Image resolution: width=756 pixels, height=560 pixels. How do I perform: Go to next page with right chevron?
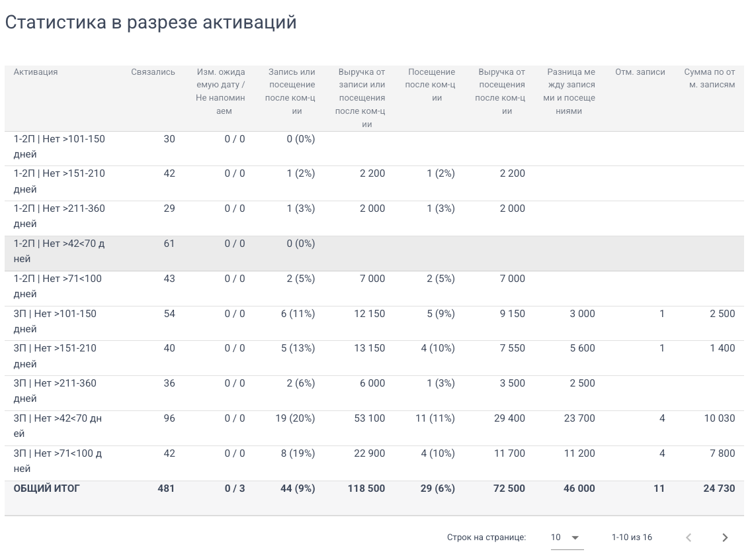(725, 537)
